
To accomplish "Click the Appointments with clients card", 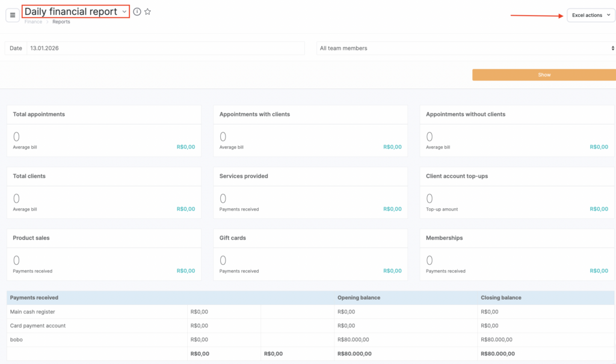I will coord(310,131).
